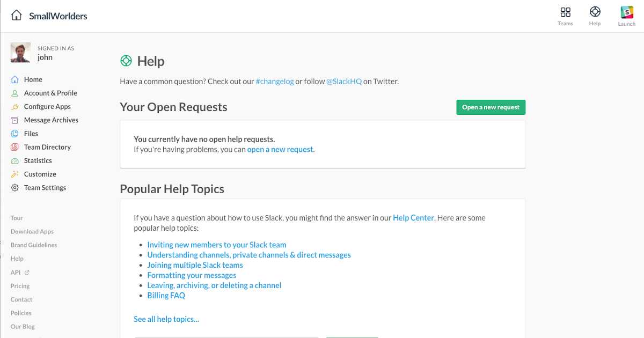Click 'See all help topics...' link
This screenshot has height=338, width=644.
click(166, 319)
